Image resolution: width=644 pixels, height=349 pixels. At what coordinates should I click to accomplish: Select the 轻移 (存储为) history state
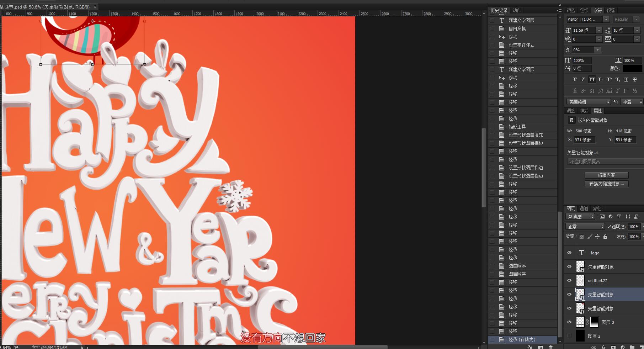[x=522, y=339]
